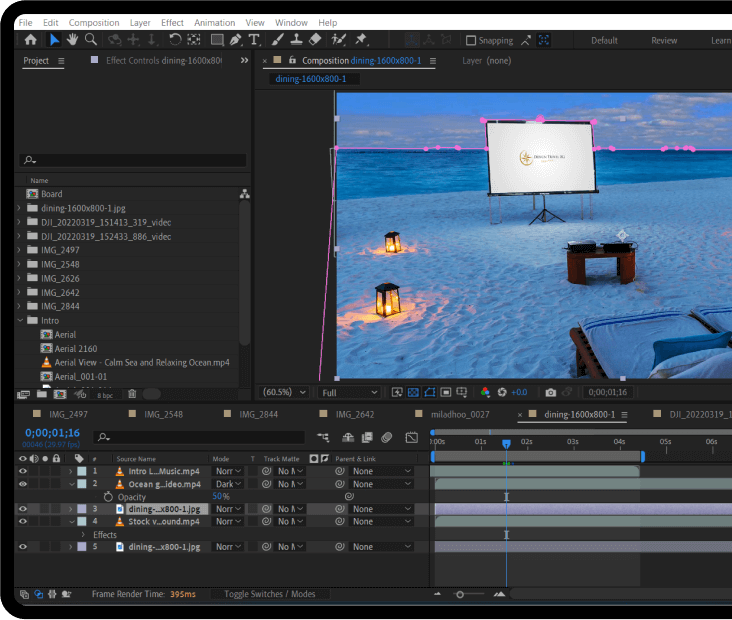Image resolution: width=732 pixels, height=620 pixels.
Task: Hide layer 4 Stock v...ound.mp4 eye
Action: [x=22, y=521]
